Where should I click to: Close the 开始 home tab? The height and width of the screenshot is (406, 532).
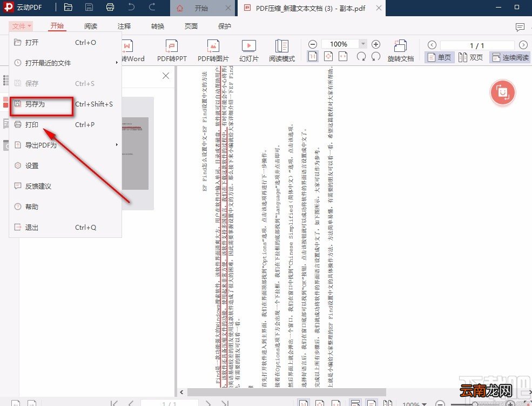click(228, 8)
